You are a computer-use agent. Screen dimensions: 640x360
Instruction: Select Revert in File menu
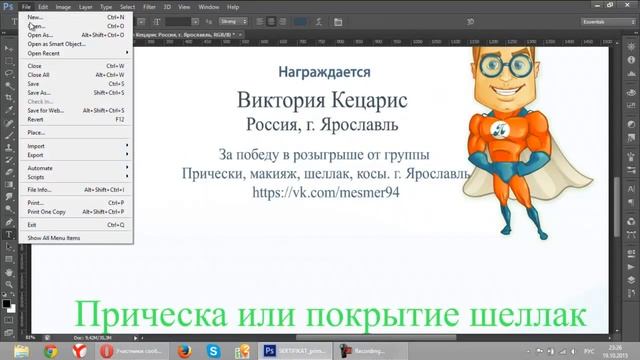[x=76, y=120]
